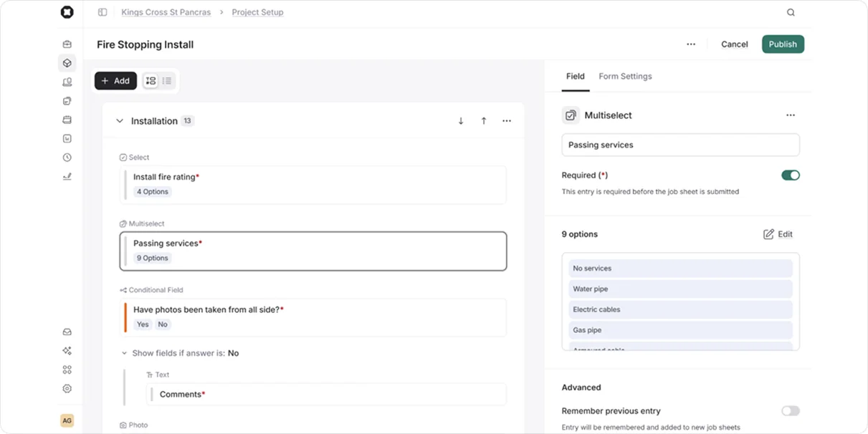The width and height of the screenshot is (868, 434).
Task: Click the Multiselect field type icon in the panel
Action: 571,115
